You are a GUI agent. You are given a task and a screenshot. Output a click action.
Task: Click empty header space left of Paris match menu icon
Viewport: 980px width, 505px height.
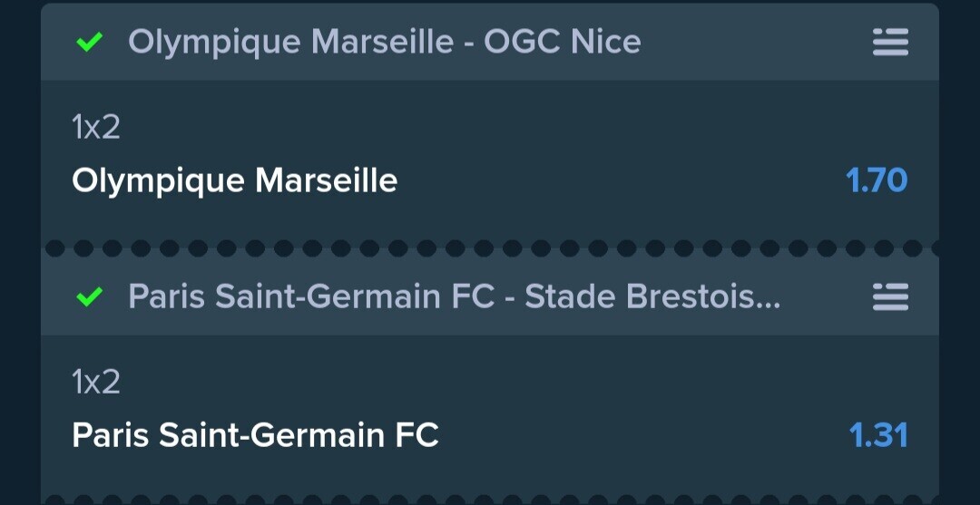pyautogui.click(x=827, y=297)
